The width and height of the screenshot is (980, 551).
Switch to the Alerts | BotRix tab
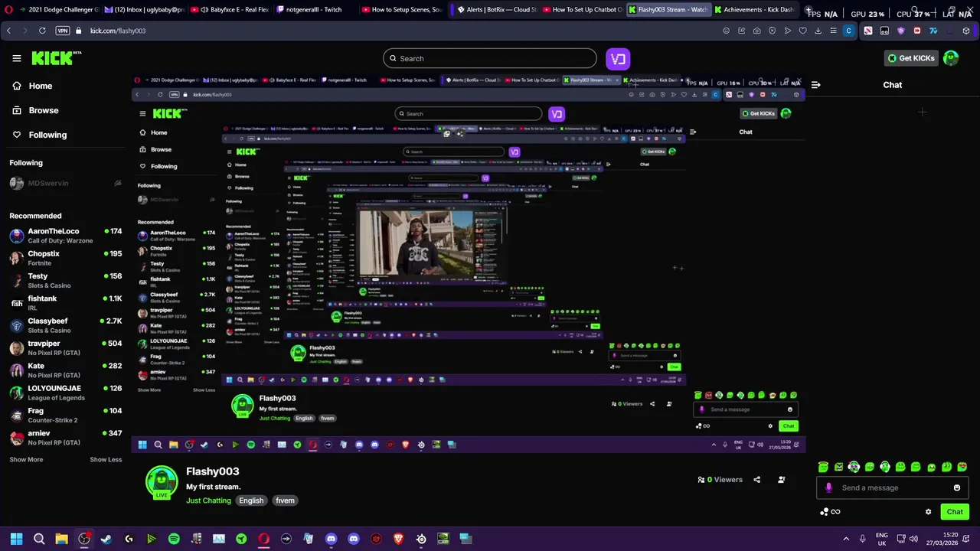(496, 9)
